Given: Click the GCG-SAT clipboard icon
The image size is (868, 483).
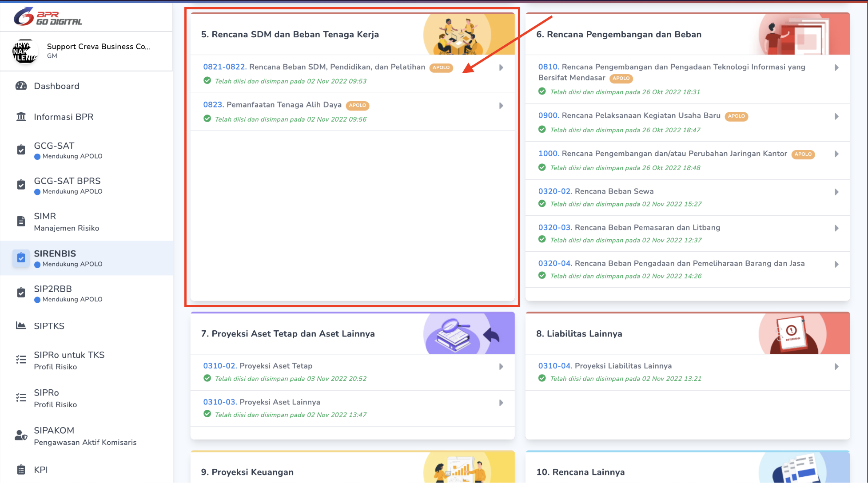Looking at the screenshot, I should click(x=21, y=150).
